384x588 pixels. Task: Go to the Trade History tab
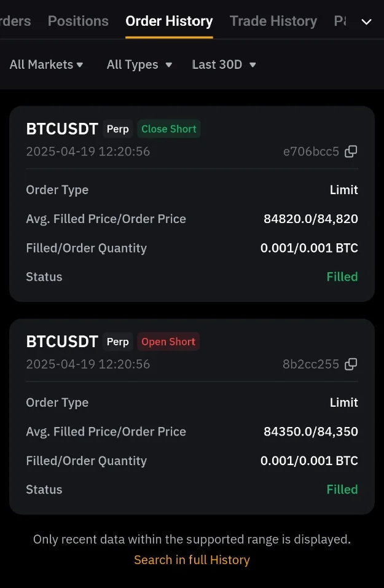[273, 22]
